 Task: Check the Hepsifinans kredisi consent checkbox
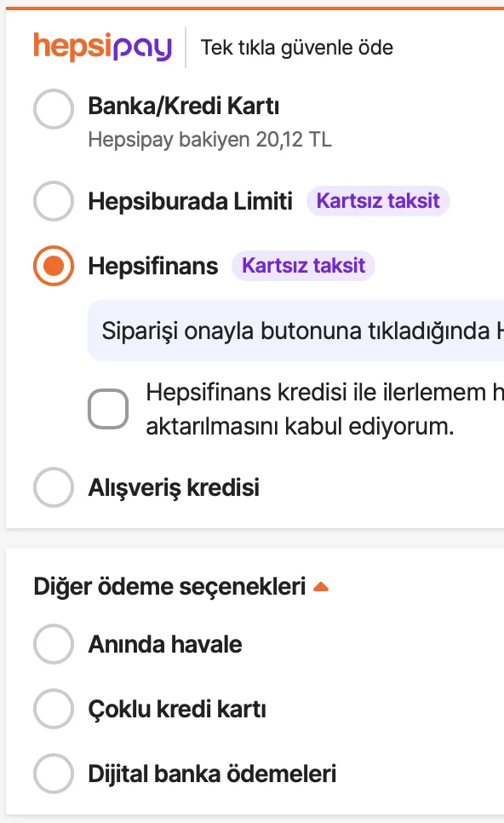tap(108, 407)
